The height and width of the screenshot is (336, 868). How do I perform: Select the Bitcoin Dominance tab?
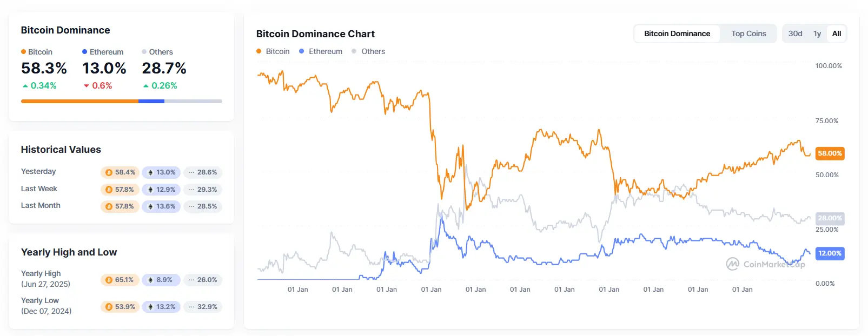pos(677,33)
